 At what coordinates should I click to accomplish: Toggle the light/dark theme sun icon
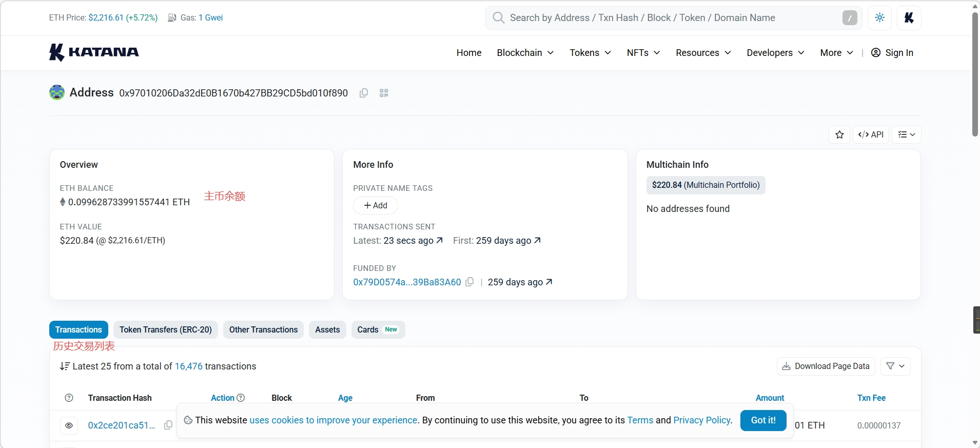pos(880,18)
